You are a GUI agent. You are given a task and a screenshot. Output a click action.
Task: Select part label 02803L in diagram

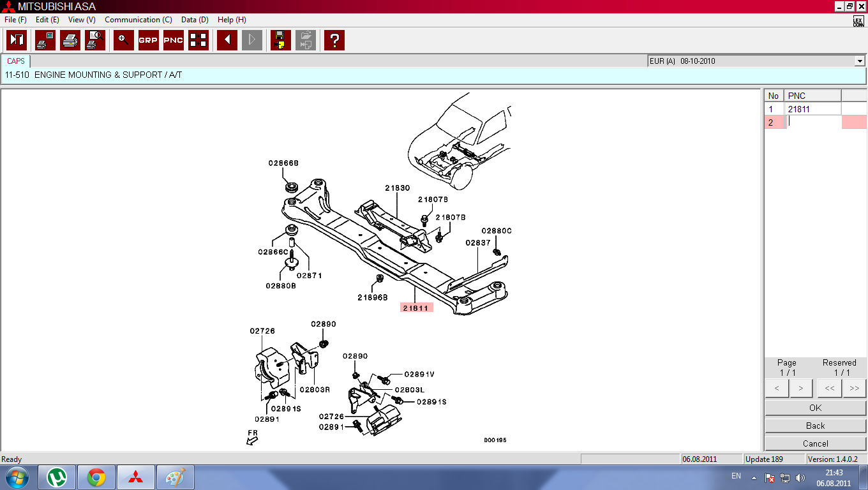click(x=410, y=390)
